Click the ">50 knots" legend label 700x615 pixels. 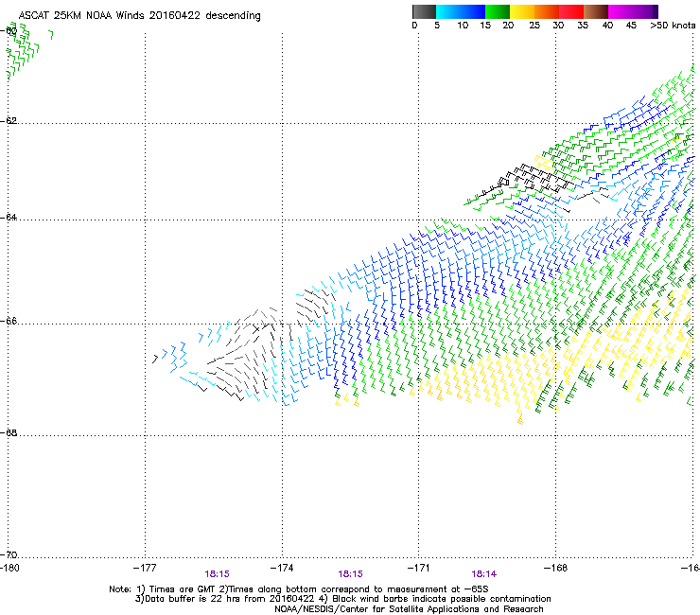pos(673,26)
